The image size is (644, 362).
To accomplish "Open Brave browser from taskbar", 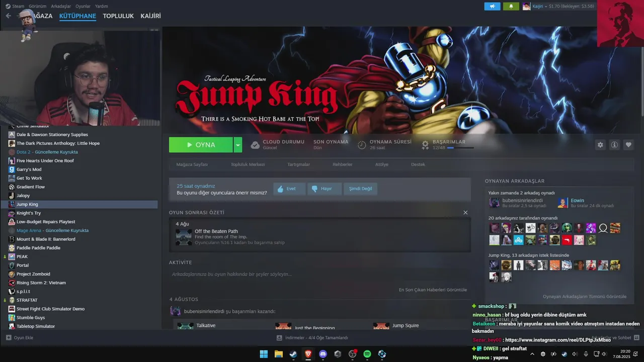I will tap(308, 354).
